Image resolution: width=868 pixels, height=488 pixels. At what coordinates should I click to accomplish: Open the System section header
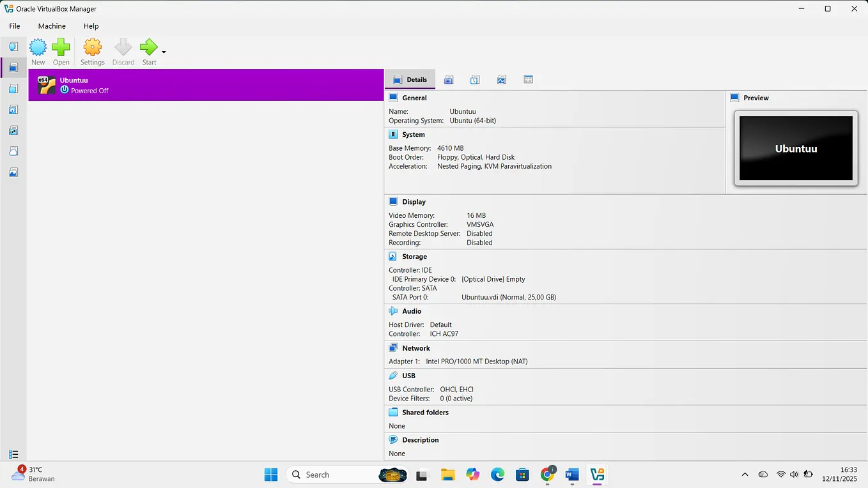[x=414, y=135]
